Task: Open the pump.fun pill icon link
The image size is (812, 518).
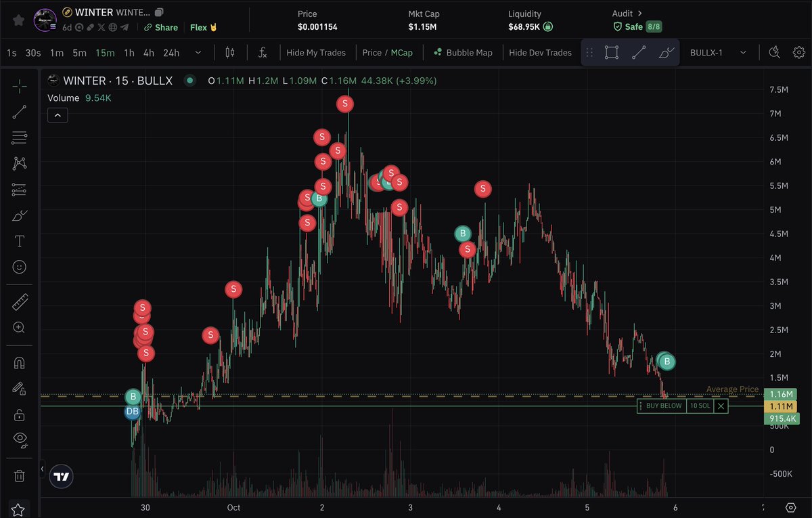Action: point(90,27)
